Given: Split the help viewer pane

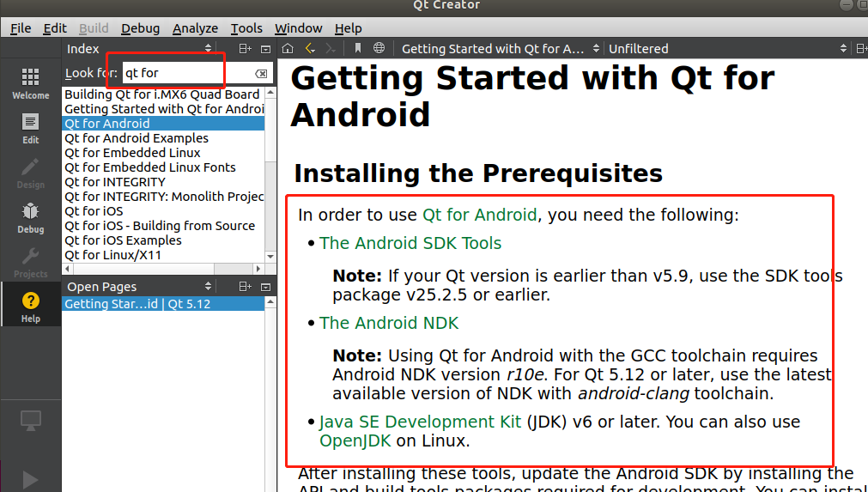Looking at the screenshot, I should click(861, 49).
